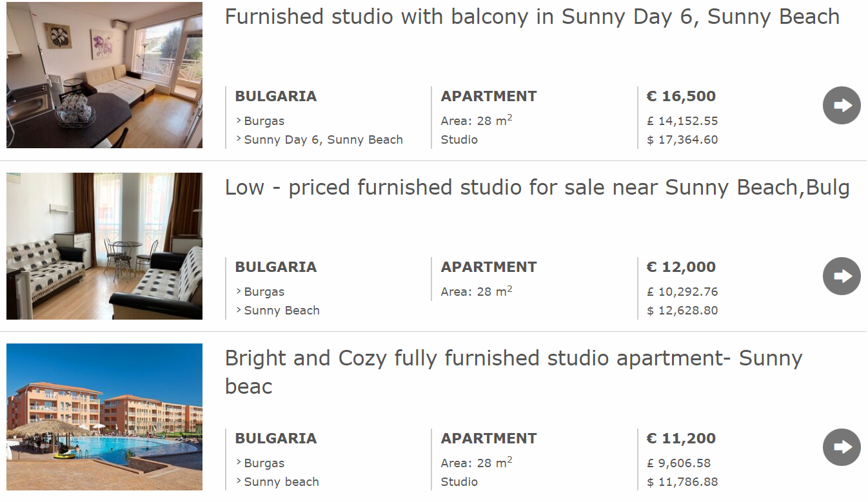Click arrow icon for €11,200 studio listing

(842, 447)
